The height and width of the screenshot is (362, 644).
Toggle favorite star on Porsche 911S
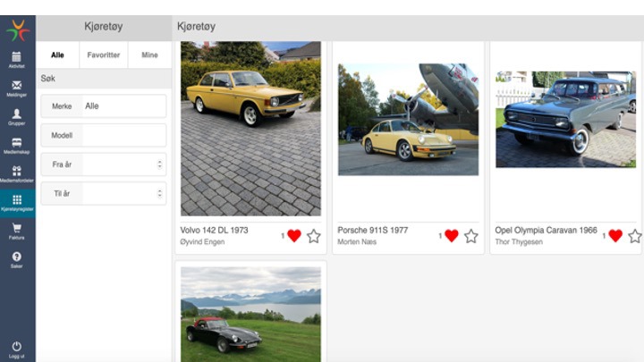[x=470, y=236]
